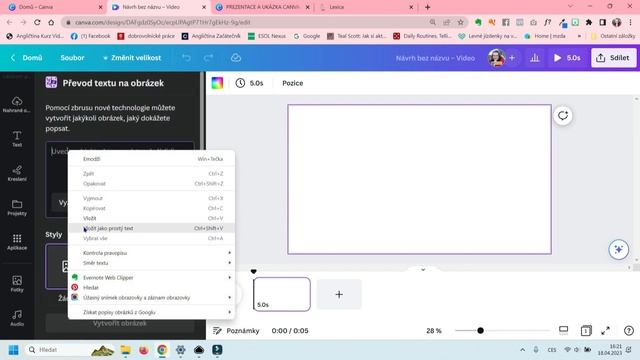Open File Explorer from the taskbar
This screenshot has width=640, height=360.
coord(125,350)
